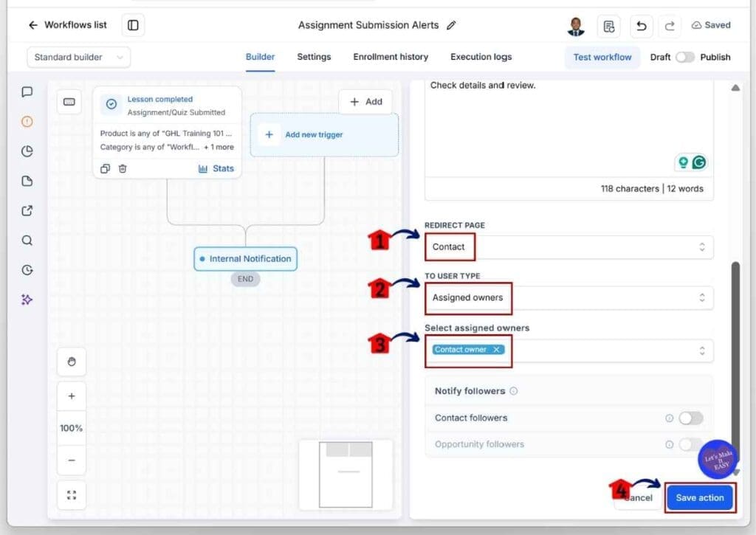Click the canvas minimap thumbnail
Viewport: 756px width, 535px height.
pos(346,474)
